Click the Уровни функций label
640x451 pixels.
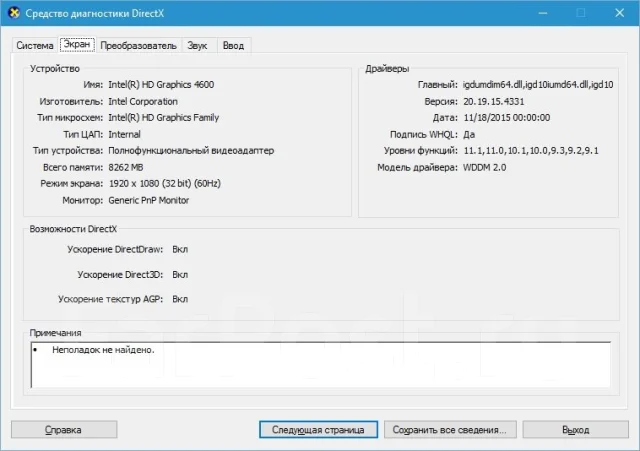pyautogui.click(x=420, y=151)
